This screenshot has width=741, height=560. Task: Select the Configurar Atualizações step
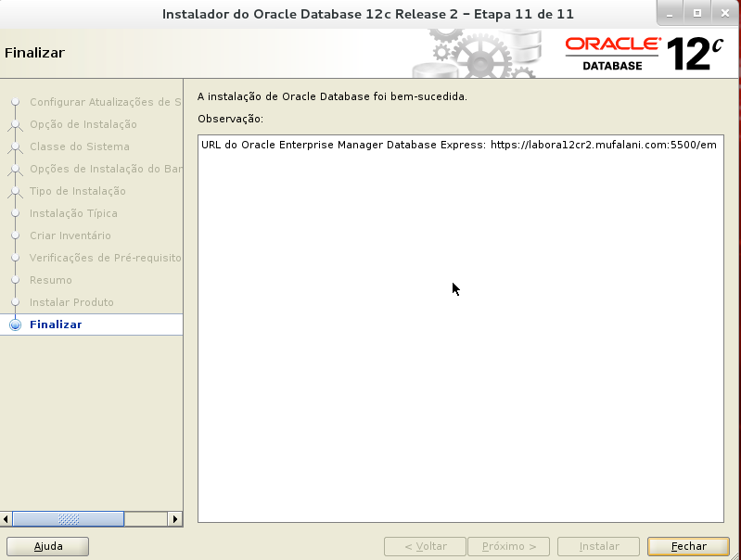click(105, 103)
